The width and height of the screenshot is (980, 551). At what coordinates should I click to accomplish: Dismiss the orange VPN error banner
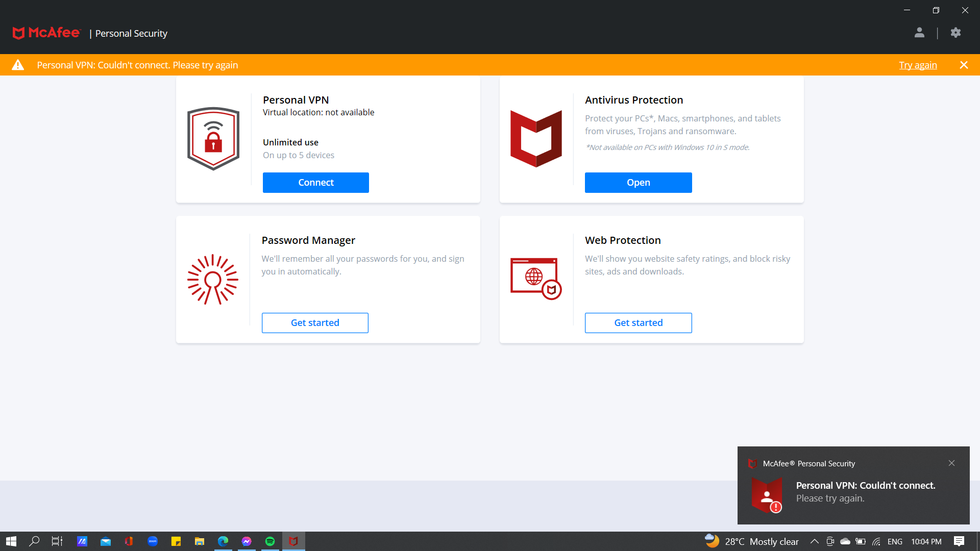pyautogui.click(x=964, y=65)
